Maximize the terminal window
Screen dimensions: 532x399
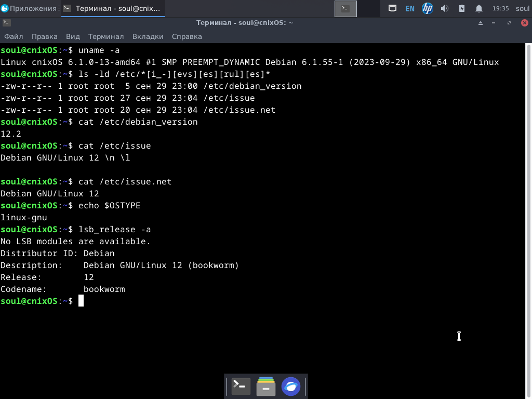click(509, 23)
